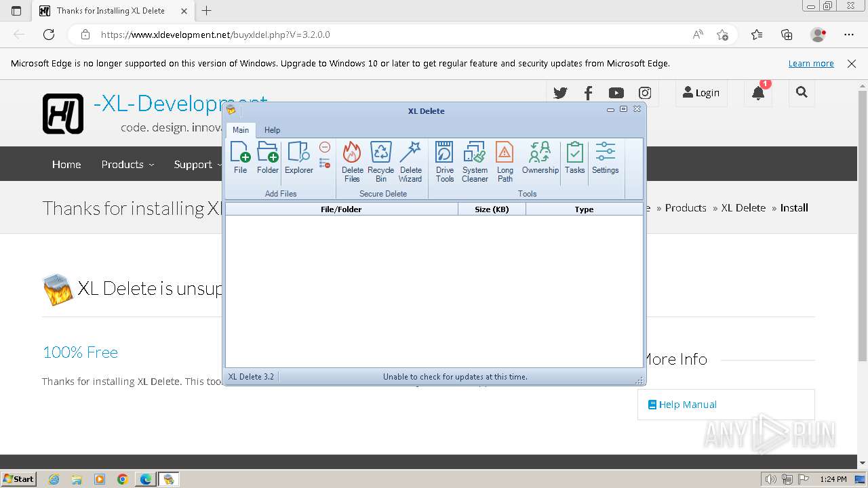Image resolution: width=868 pixels, height=488 pixels.
Task: Open the notification bell on the webpage
Action: pos(758,94)
